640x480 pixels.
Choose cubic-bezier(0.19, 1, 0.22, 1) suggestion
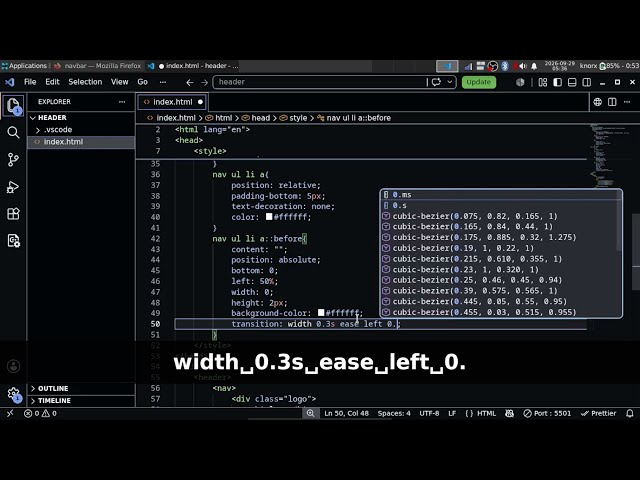pyautogui.click(x=501, y=248)
